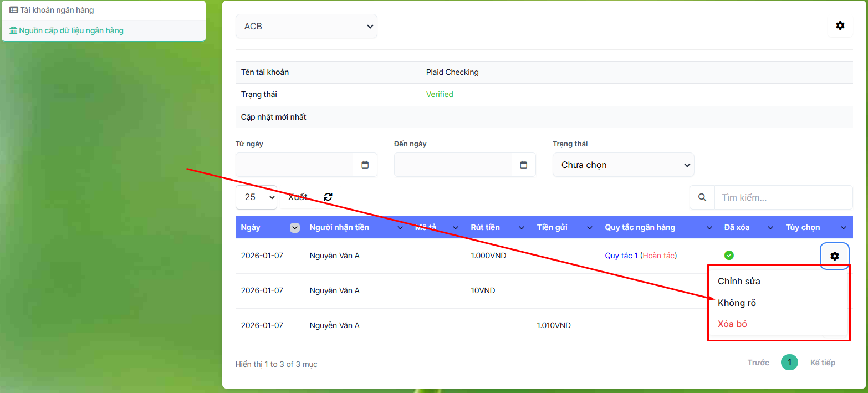Expand the Người nhận tiền column chevron
Screen dimensions: 868x393
point(400,228)
